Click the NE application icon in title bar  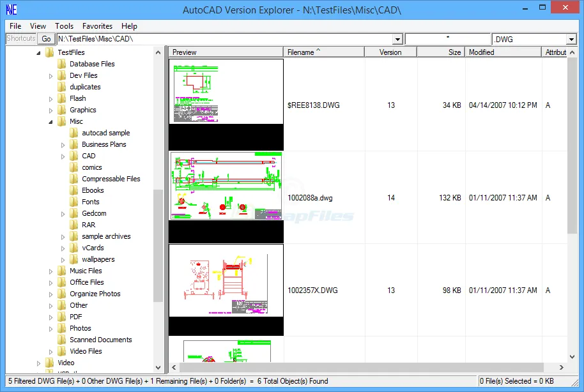coord(11,10)
